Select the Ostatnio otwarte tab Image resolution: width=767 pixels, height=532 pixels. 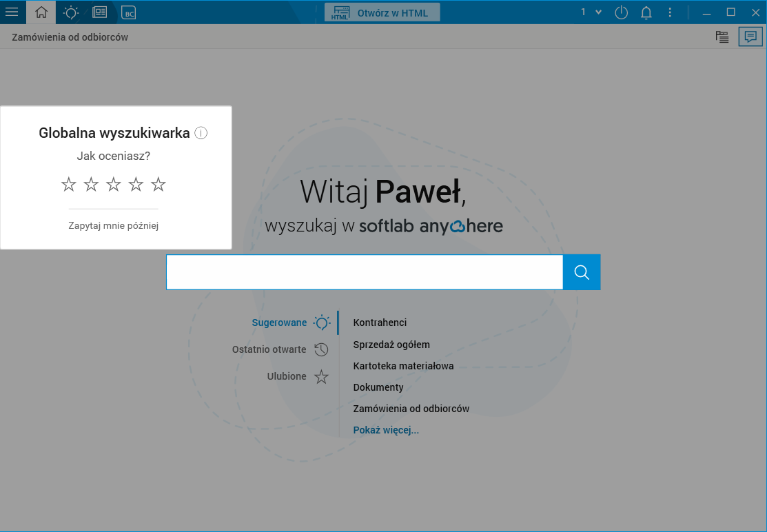[269, 349]
